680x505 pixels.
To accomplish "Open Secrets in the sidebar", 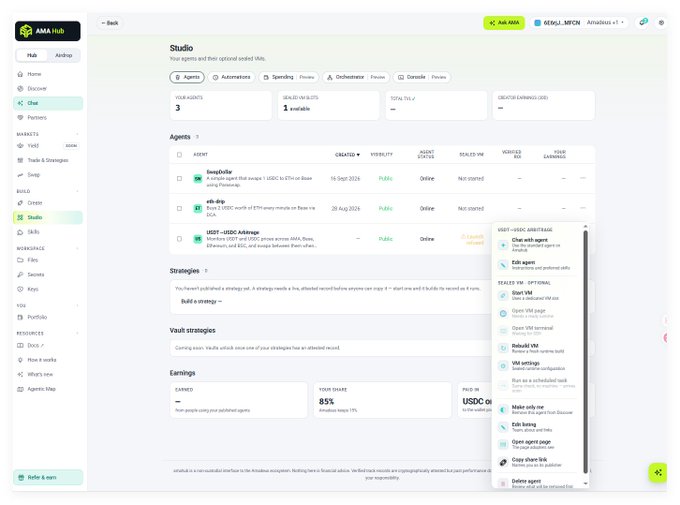I will click(x=48, y=275).
